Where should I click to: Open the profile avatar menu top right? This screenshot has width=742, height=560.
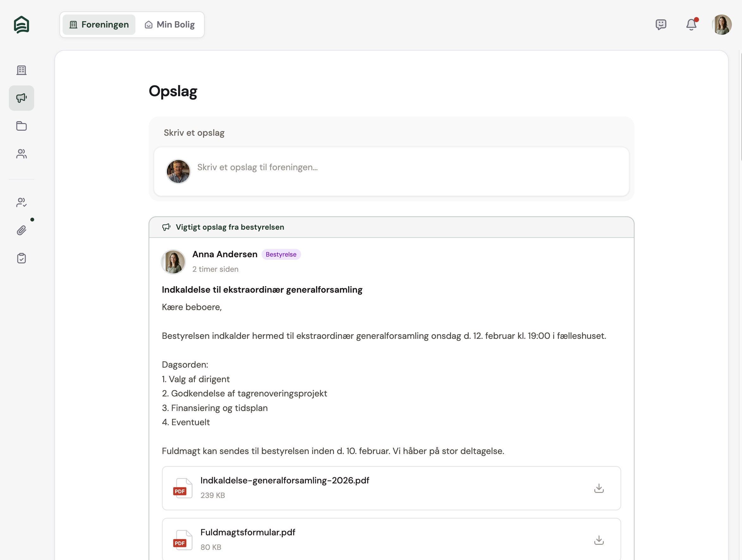721,24
